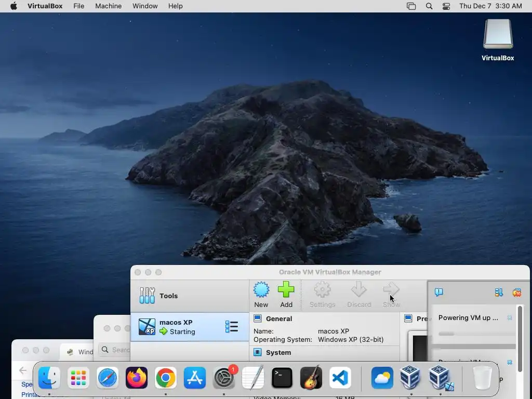
Task: Click the Show toolbar arrow icon
Action: point(391,290)
